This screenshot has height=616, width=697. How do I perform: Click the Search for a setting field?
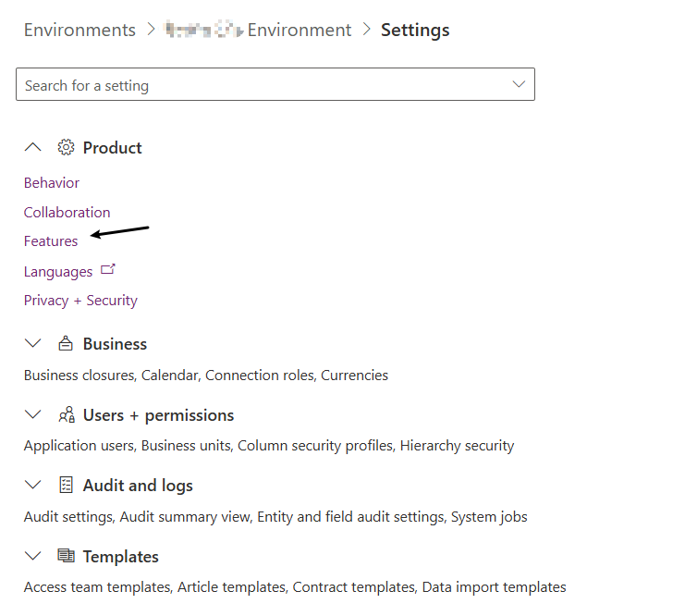[259, 85]
